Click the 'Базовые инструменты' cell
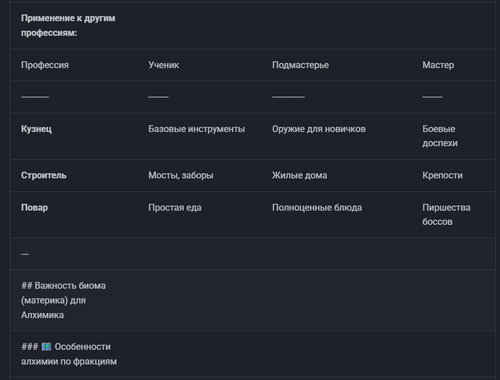Image resolution: width=500 pixels, height=380 pixels. point(197,129)
